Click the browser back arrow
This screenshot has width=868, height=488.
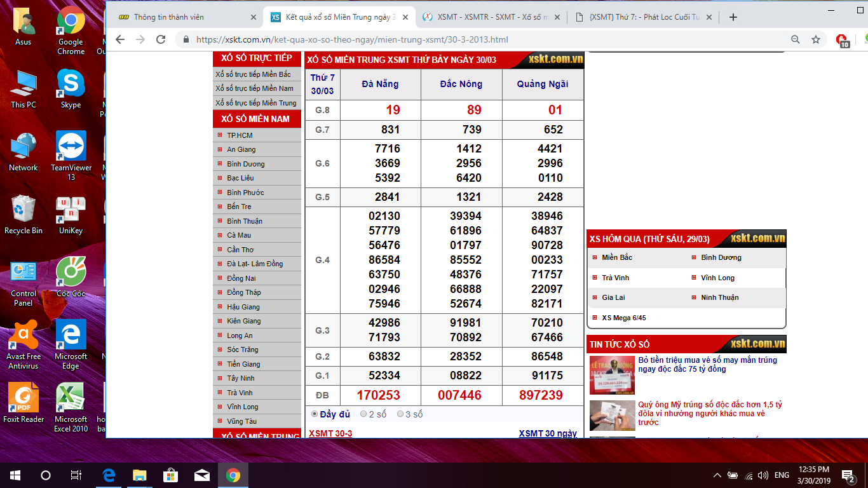coord(119,39)
